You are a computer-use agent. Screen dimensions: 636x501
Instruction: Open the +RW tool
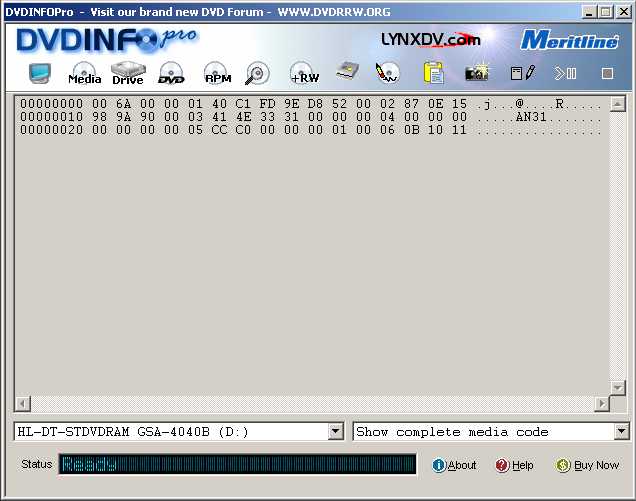(305, 73)
